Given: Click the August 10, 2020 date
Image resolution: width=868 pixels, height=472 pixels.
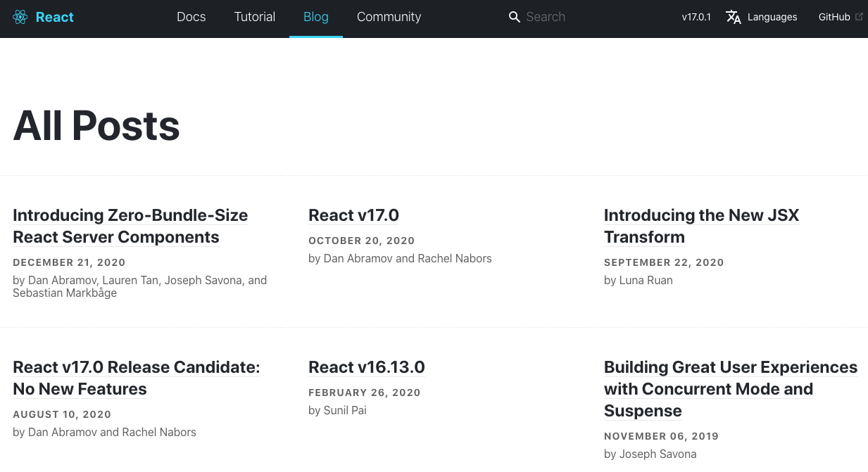Looking at the screenshot, I should pos(62,414).
